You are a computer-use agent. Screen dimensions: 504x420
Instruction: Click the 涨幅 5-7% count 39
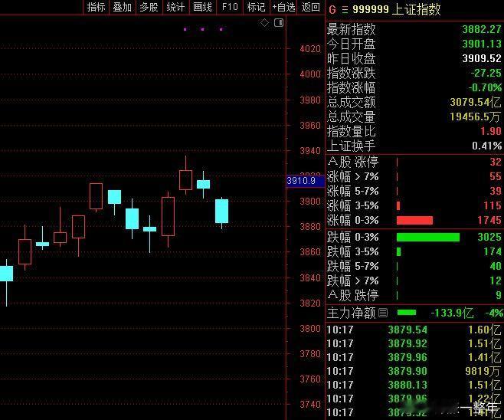(x=496, y=191)
